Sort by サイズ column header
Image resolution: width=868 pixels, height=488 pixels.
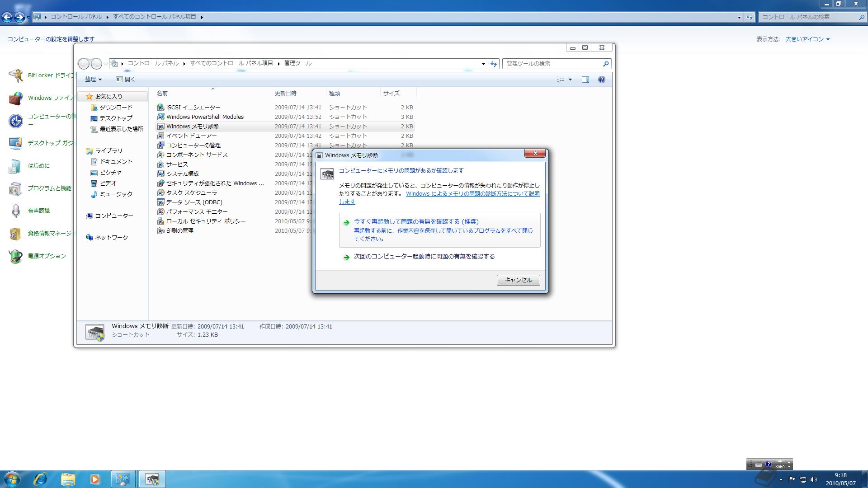coord(398,94)
